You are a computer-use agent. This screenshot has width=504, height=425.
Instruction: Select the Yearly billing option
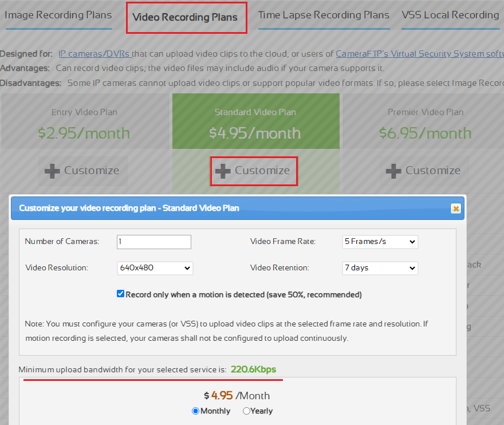(x=246, y=411)
